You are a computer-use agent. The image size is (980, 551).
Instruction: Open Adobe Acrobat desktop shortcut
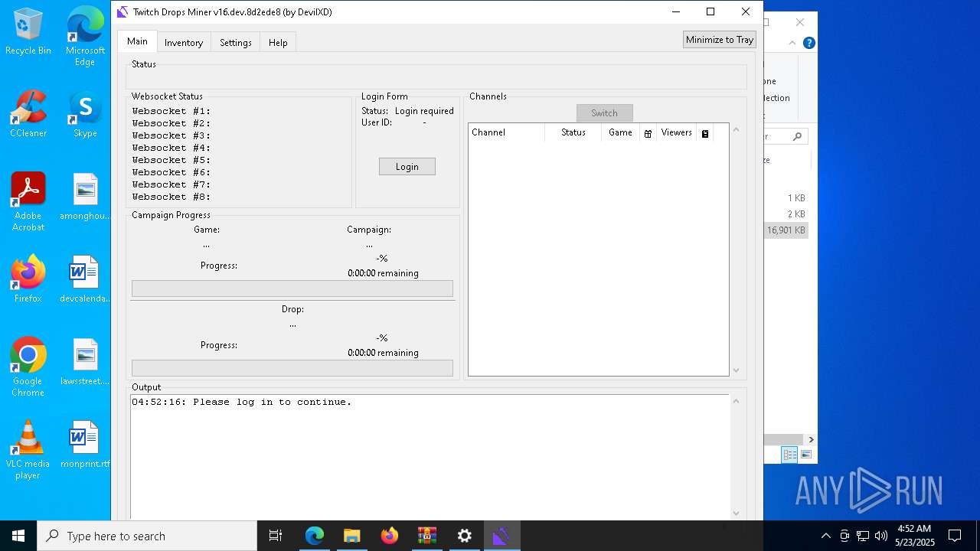[x=28, y=201]
